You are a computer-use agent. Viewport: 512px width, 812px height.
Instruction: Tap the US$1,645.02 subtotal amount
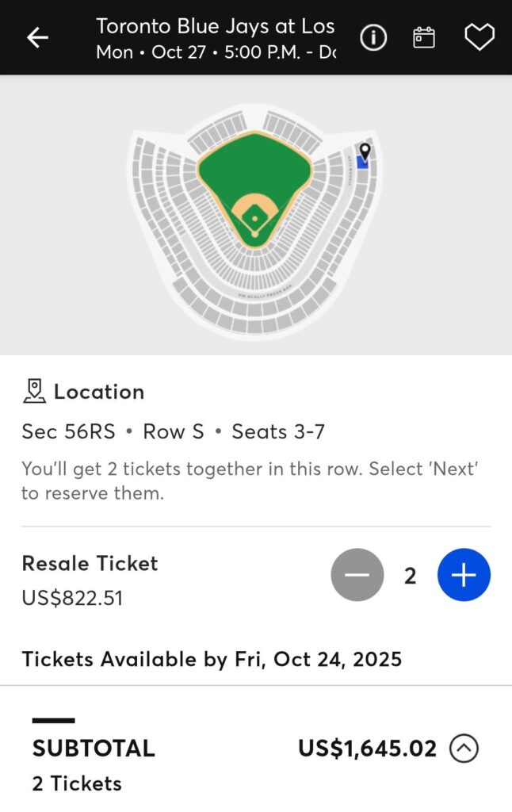(367, 748)
